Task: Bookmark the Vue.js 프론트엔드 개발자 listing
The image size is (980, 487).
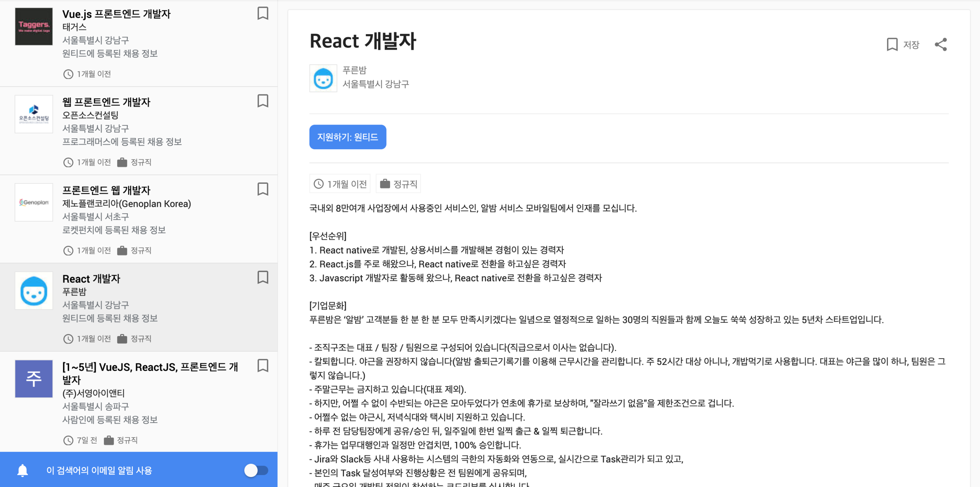Action: point(263,13)
